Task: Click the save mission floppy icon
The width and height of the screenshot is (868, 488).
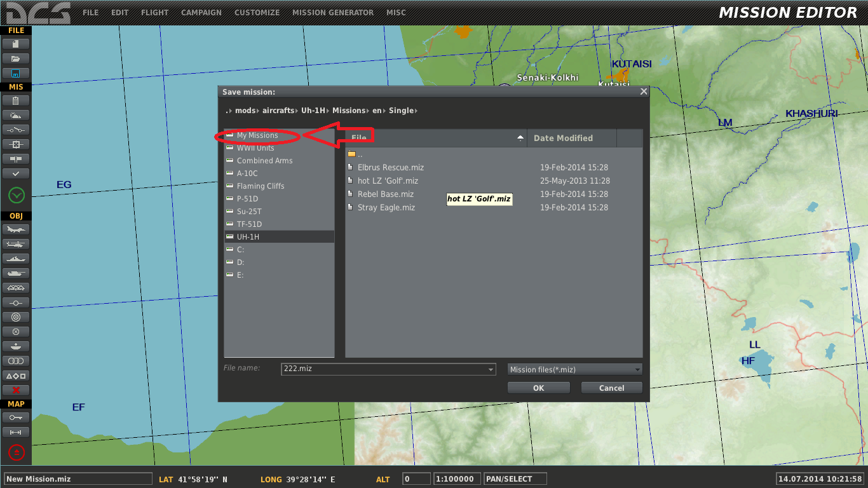Action: click(x=16, y=73)
